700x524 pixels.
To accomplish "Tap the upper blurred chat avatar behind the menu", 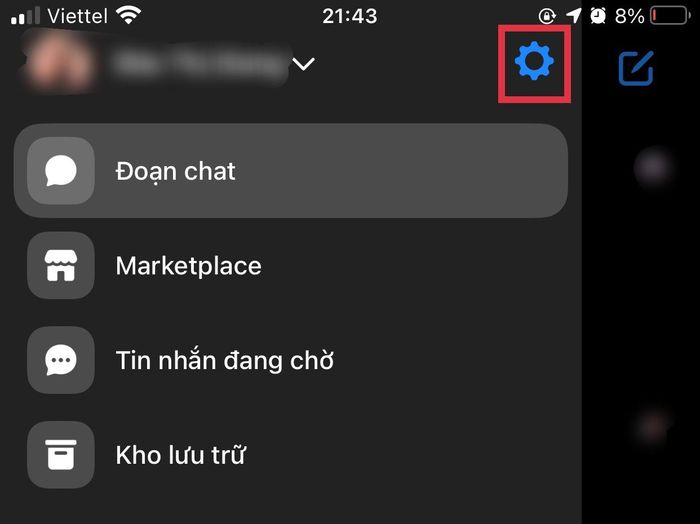I will [x=654, y=168].
